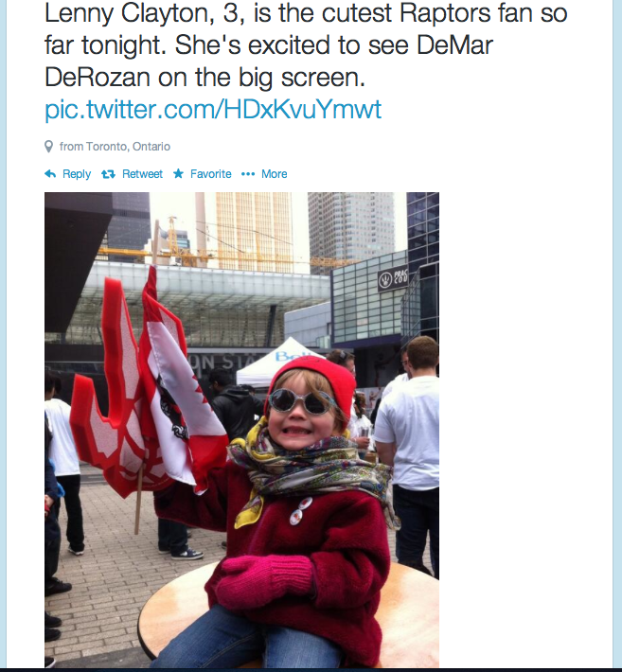This screenshot has width=622, height=672.
Task: Click the location pin icon
Action: [49, 147]
